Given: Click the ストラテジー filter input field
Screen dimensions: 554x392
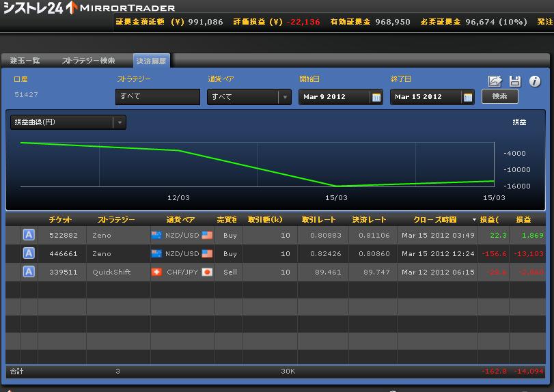Looking at the screenshot, I should [x=158, y=97].
